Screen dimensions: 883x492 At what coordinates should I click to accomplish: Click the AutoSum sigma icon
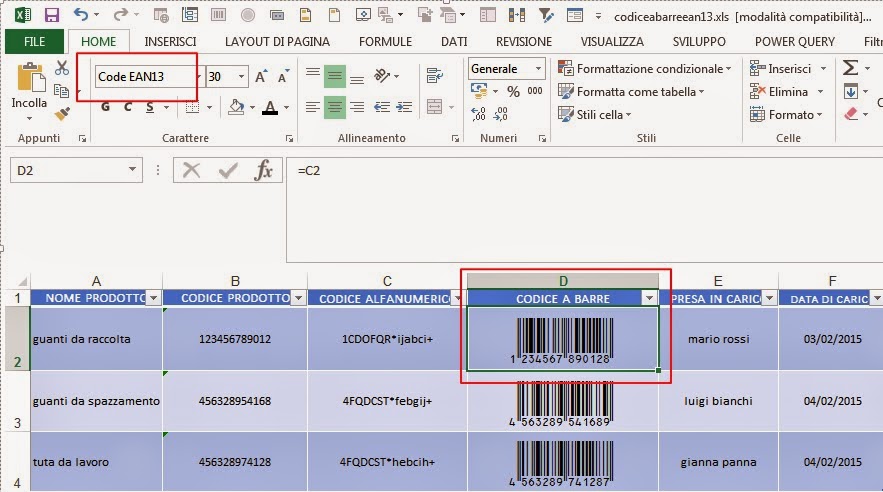[850, 68]
